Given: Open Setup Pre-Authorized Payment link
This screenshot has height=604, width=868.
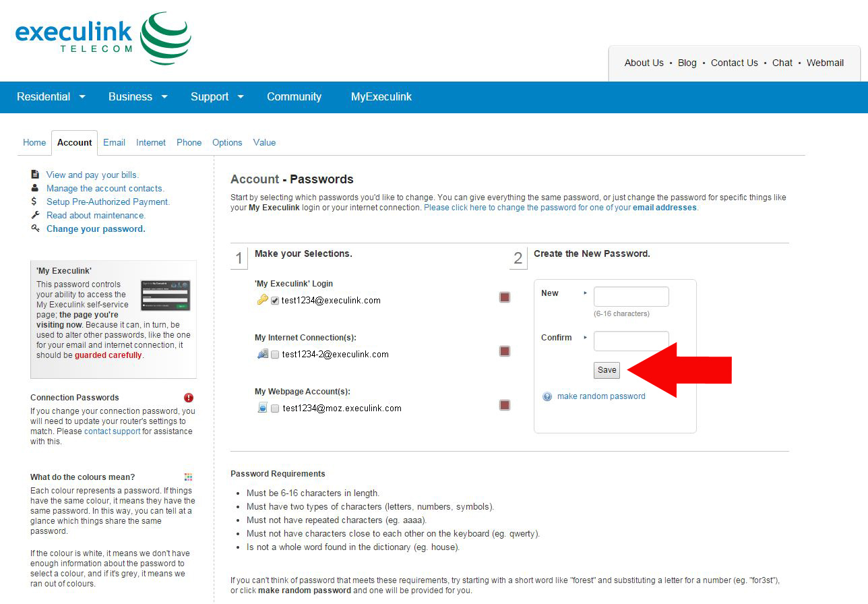Looking at the screenshot, I should point(108,202).
